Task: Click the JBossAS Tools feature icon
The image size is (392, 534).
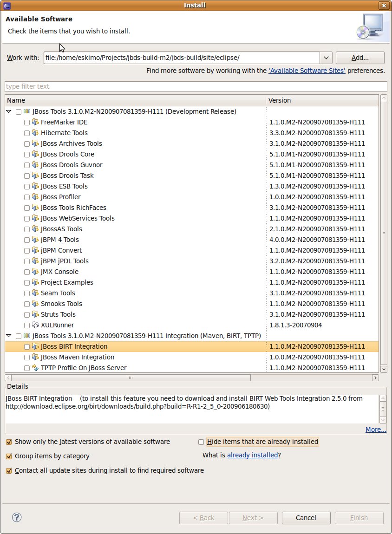Action: [35, 228]
